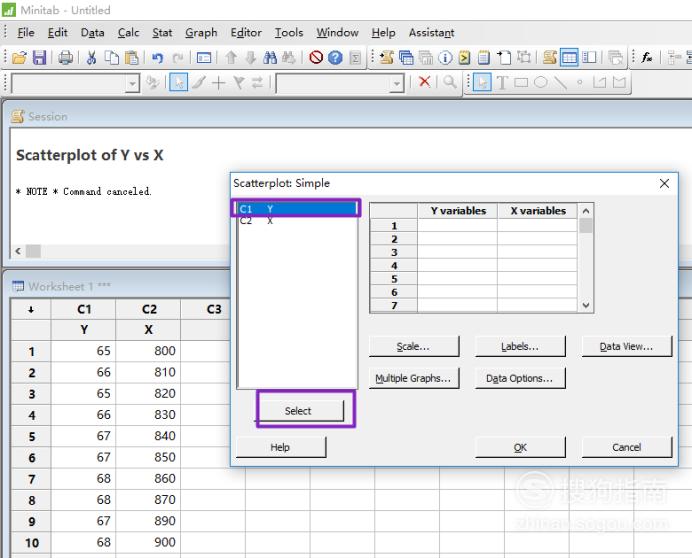Open the File menu
Viewport: 692px width, 558px height.
click(26, 33)
